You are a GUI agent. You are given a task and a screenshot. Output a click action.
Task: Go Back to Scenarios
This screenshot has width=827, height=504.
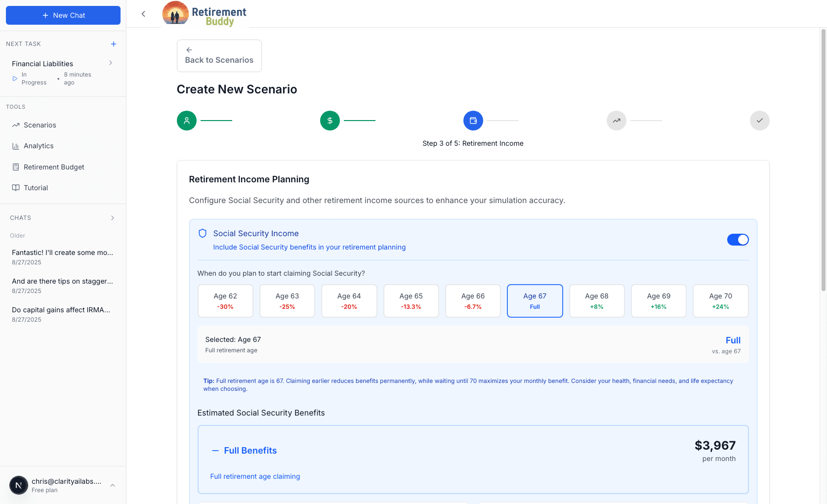(x=219, y=56)
